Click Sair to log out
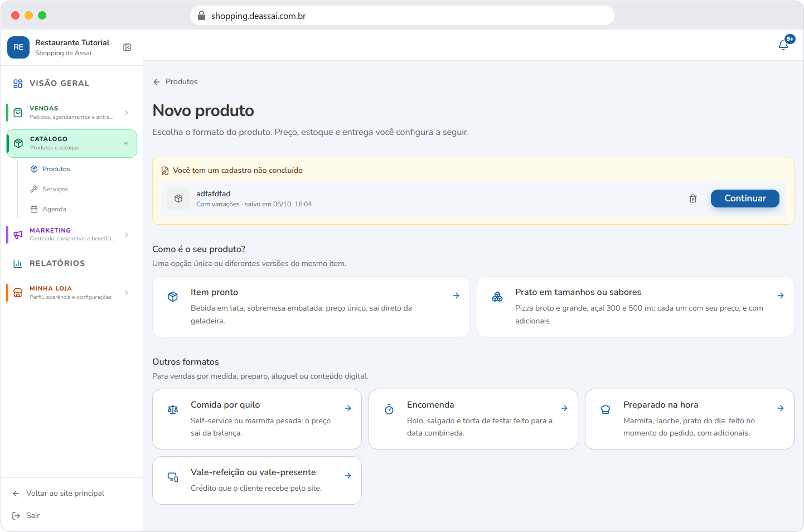This screenshot has height=532, width=804. click(33, 516)
